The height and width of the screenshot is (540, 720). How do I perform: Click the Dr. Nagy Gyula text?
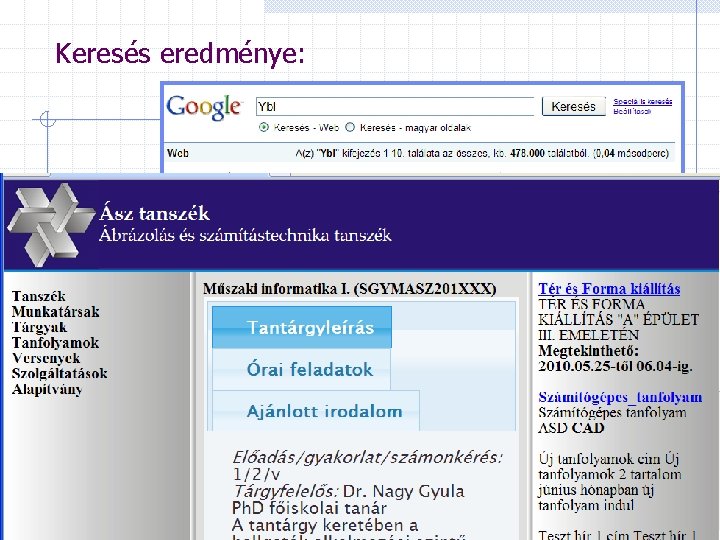click(x=404, y=491)
